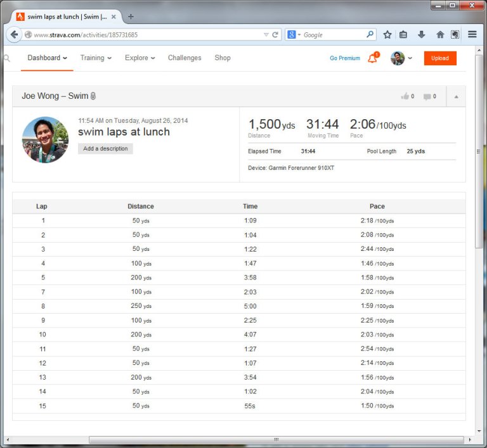Click the Distance column header
The width and height of the screenshot is (487, 448).
click(140, 206)
